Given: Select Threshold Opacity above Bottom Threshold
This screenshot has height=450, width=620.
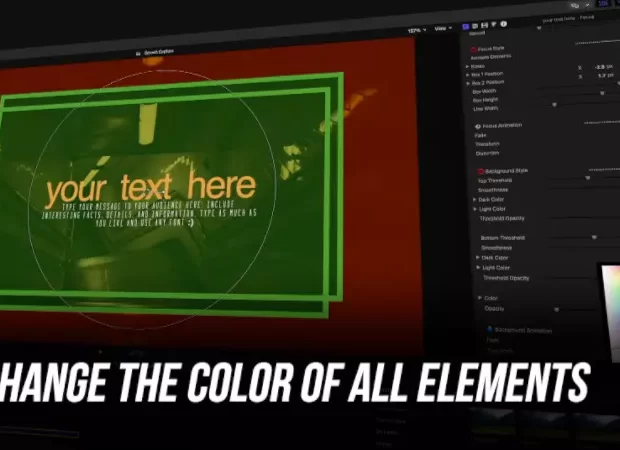Looking at the screenshot, I should pyautogui.click(x=502, y=219).
